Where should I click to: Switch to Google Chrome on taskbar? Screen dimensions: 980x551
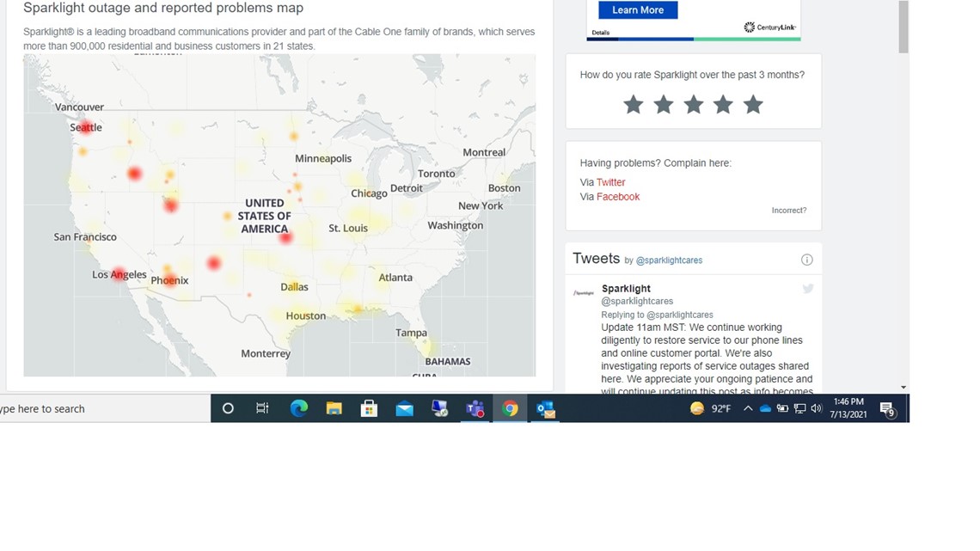pyautogui.click(x=510, y=408)
